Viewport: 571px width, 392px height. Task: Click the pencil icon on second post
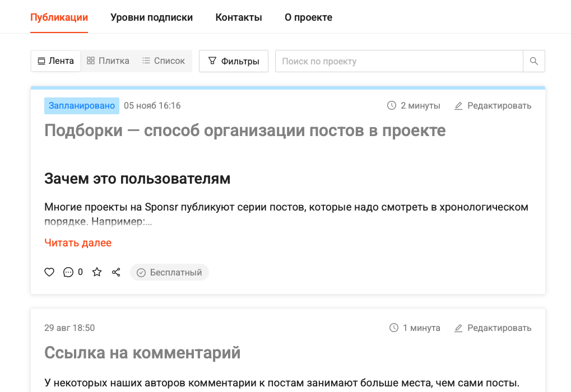click(458, 328)
